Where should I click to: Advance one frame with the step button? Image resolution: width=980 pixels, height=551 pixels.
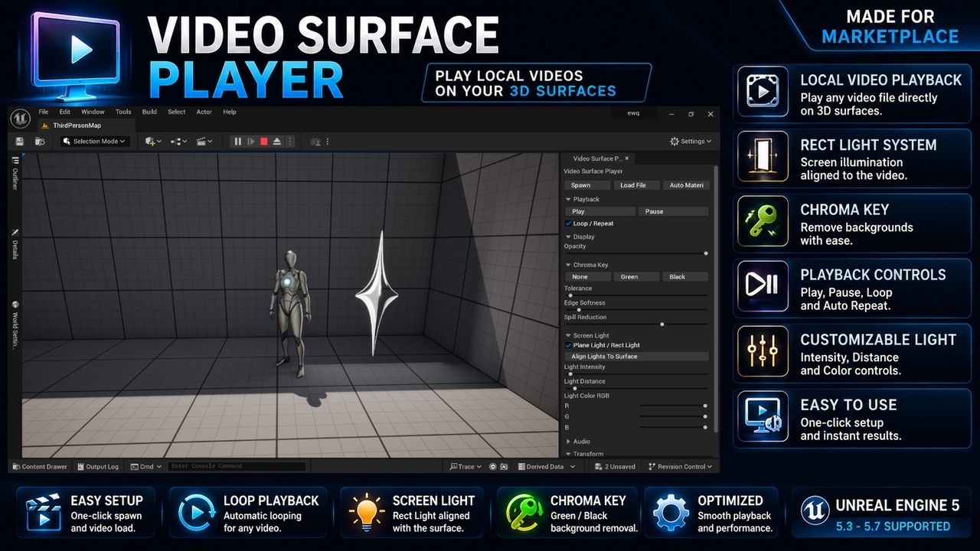pos(251,142)
